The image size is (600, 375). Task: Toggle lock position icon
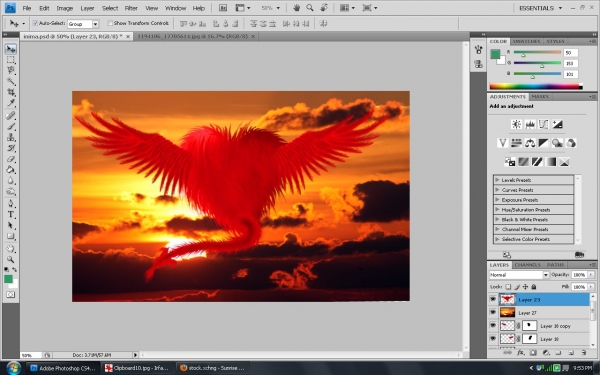pos(525,287)
